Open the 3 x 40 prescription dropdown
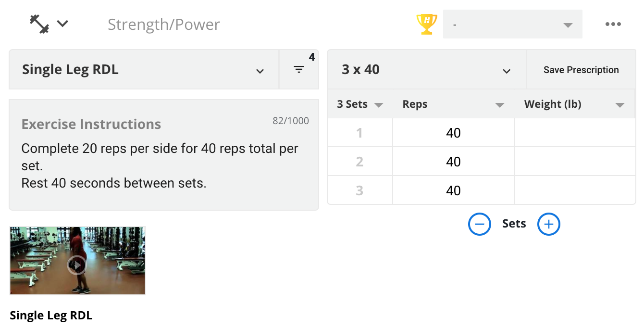Viewport: 644px width, 329px height. click(x=427, y=70)
